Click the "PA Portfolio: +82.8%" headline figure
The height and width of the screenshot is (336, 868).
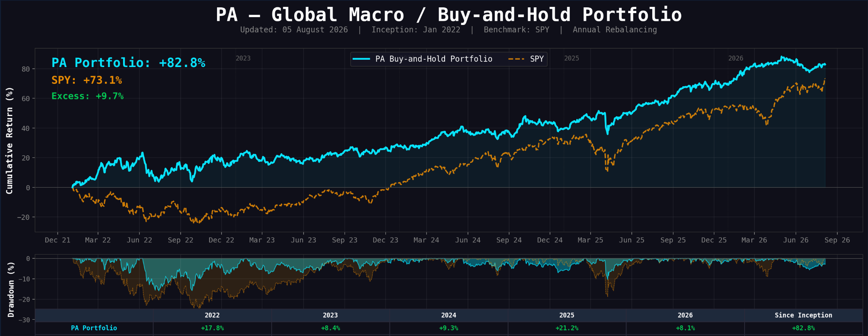pos(128,63)
